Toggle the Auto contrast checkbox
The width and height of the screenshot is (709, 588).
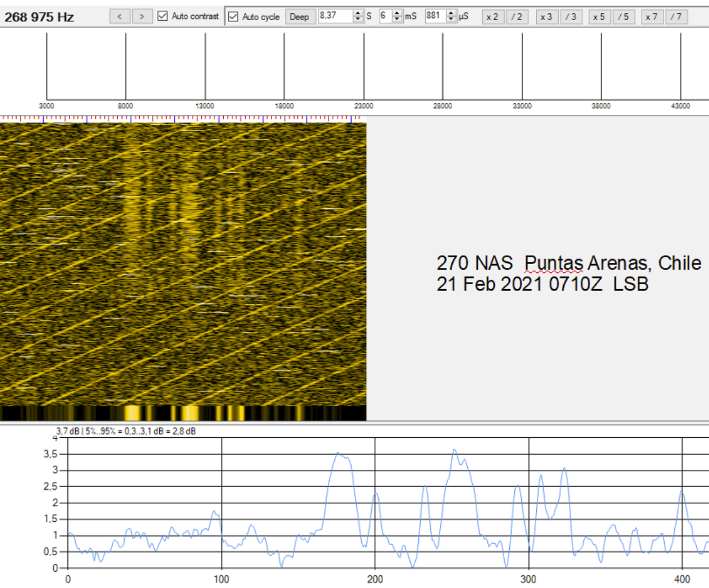163,16
